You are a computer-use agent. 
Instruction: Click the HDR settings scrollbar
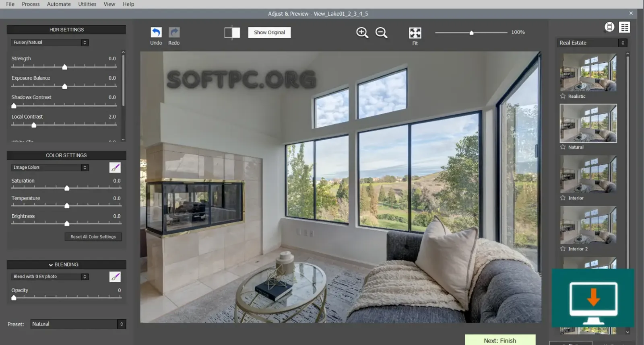(x=123, y=80)
